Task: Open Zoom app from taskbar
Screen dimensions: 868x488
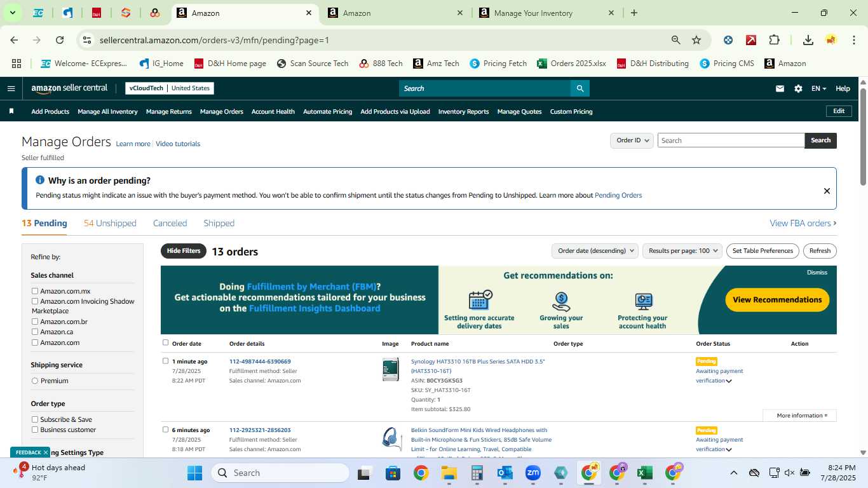Action: click(x=533, y=473)
